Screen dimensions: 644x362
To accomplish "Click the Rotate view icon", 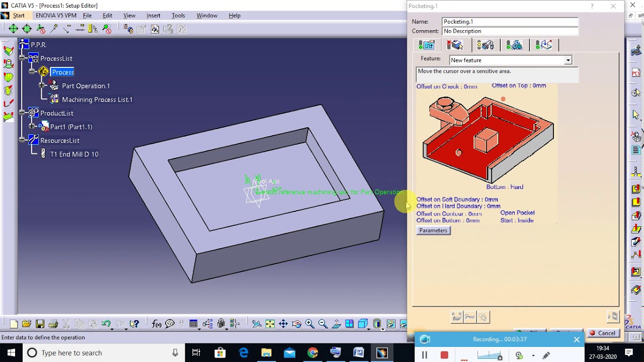I will coord(296,324).
